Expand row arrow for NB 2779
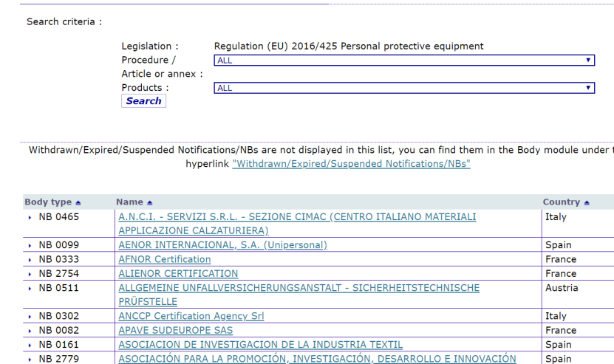This screenshot has height=364, width=614. [x=30, y=360]
